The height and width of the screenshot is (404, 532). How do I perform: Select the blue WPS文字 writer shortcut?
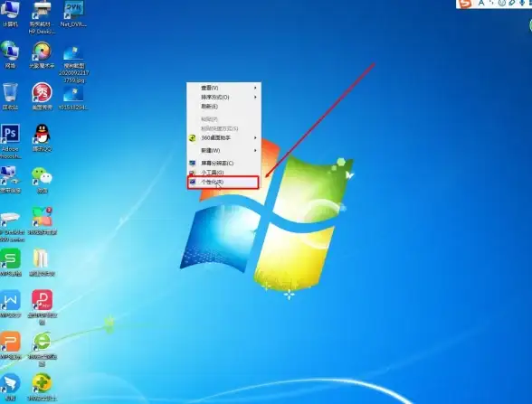pyautogui.click(x=10, y=304)
